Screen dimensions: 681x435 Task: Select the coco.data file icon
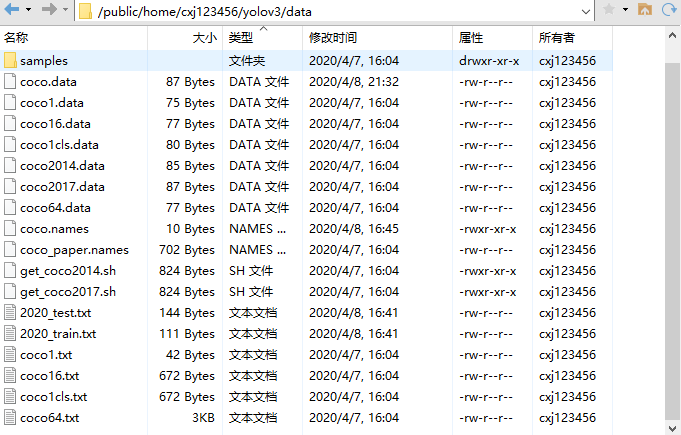pyautogui.click(x=10, y=82)
